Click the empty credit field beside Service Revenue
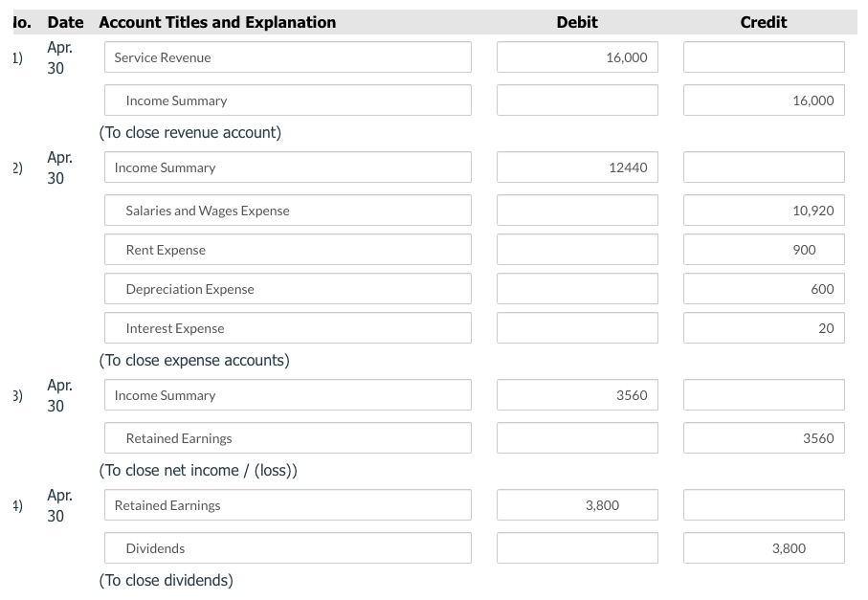868x600 pixels. (x=764, y=57)
